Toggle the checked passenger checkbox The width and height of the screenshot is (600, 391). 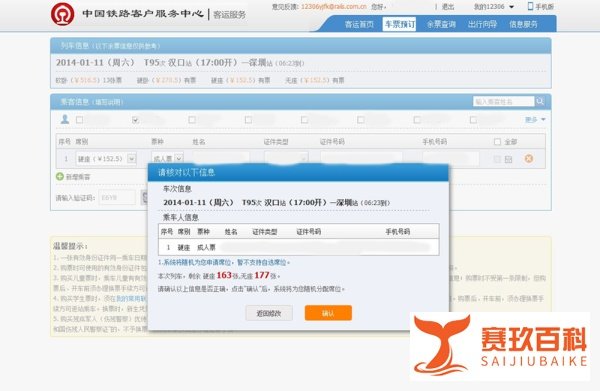[x=135, y=120]
